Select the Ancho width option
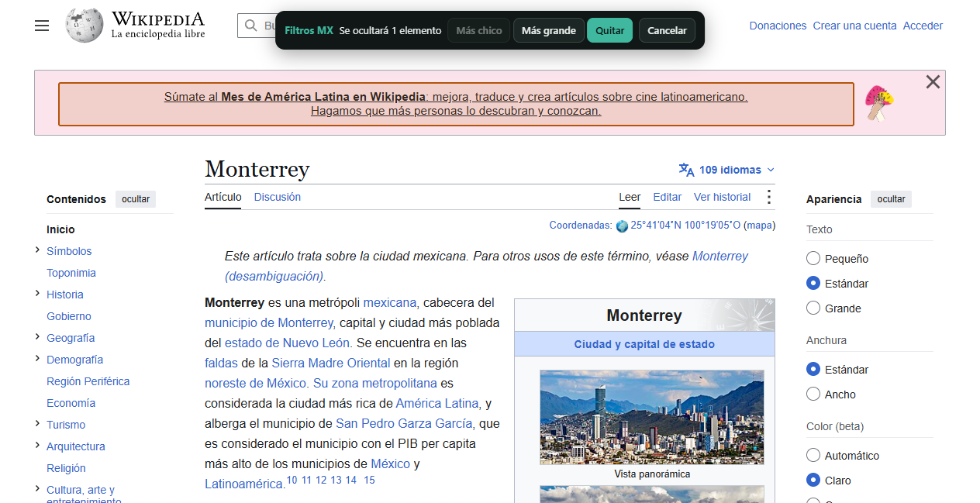The image size is (980, 503). click(813, 394)
